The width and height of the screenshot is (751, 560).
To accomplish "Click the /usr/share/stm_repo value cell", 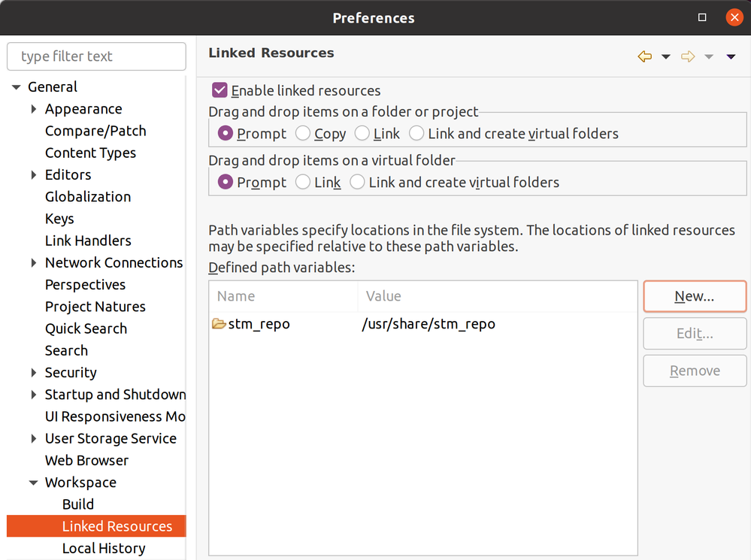I will (x=428, y=324).
